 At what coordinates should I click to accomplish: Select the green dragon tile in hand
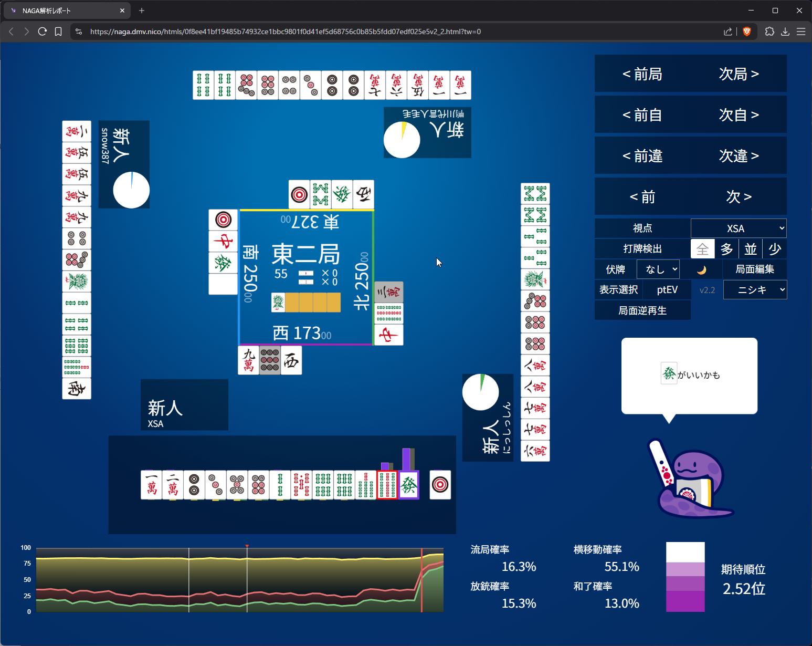(408, 485)
